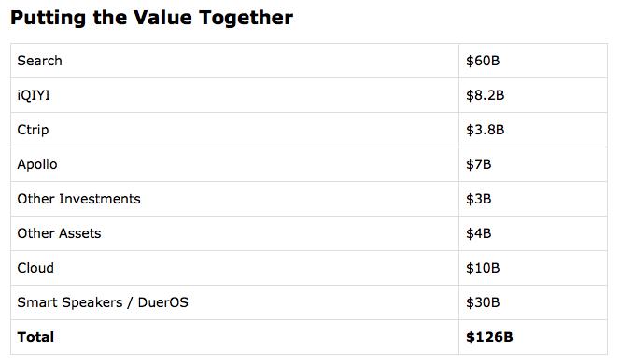Click the $60B Search value cell
This screenshot has width=620, height=364.
point(483,61)
